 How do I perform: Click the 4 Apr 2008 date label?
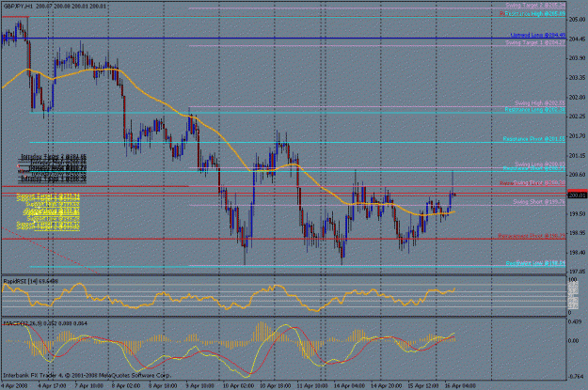(14, 385)
